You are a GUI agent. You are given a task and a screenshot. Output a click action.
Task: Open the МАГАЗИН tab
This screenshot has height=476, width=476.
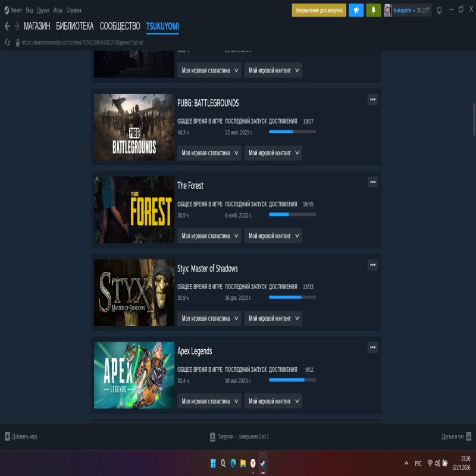pos(36,26)
